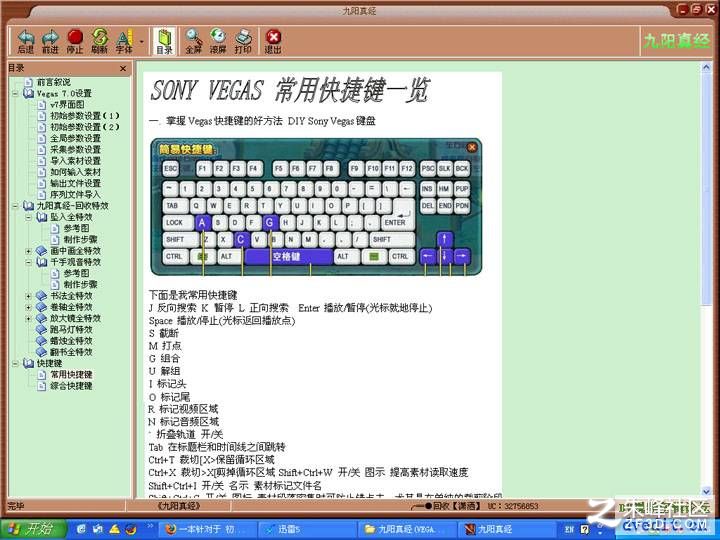Select 全局参数设置 in the tree
This screenshot has height=540, width=720.
(x=75, y=138)
